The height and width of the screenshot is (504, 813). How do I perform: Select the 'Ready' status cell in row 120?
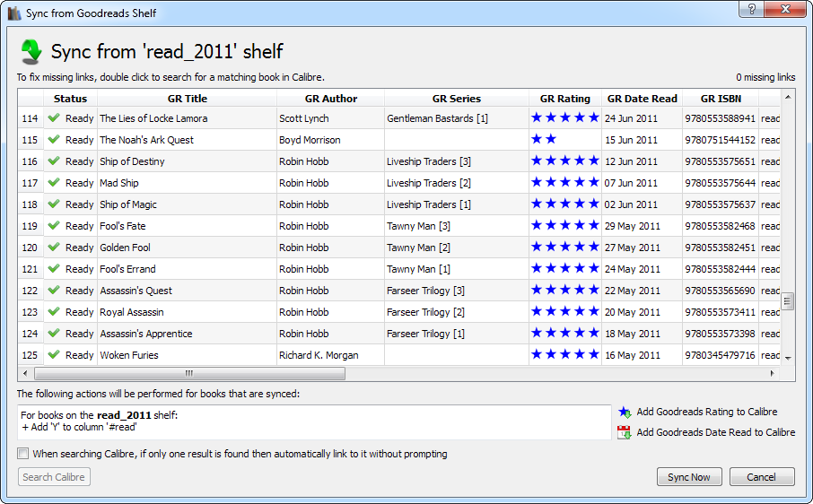[x=71, y=248]
